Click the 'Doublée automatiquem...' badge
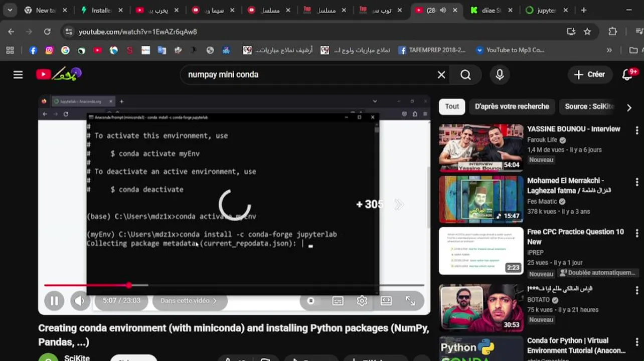 coord(597,273)
